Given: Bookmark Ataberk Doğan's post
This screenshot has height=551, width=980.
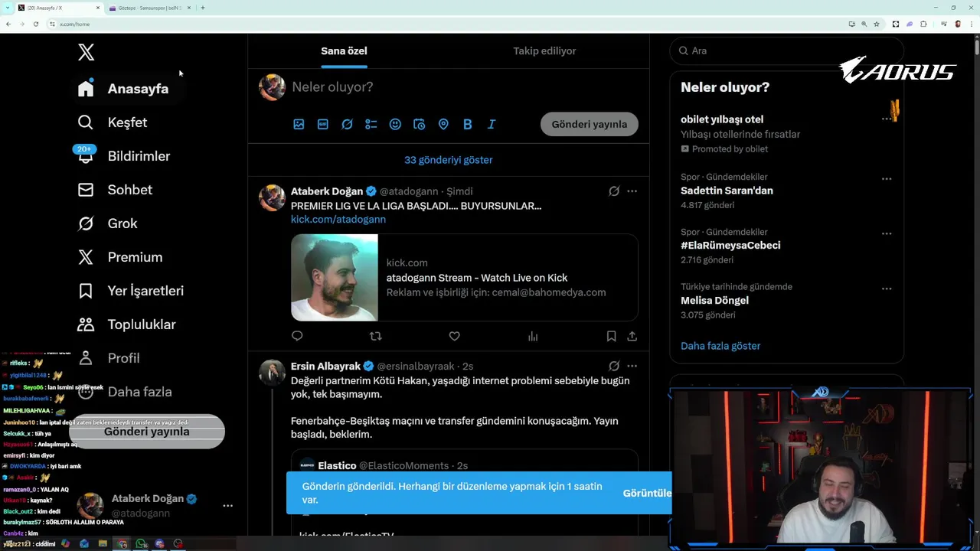Looking at the screenshot, I should pyautogui.click(x=611, y=336).
